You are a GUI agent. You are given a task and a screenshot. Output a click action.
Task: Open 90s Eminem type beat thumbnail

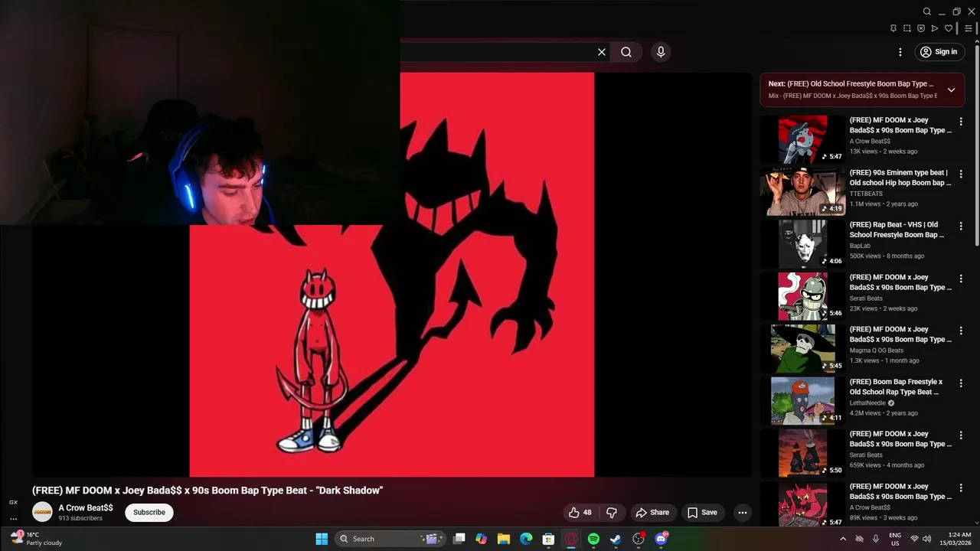tap(802, 191)
